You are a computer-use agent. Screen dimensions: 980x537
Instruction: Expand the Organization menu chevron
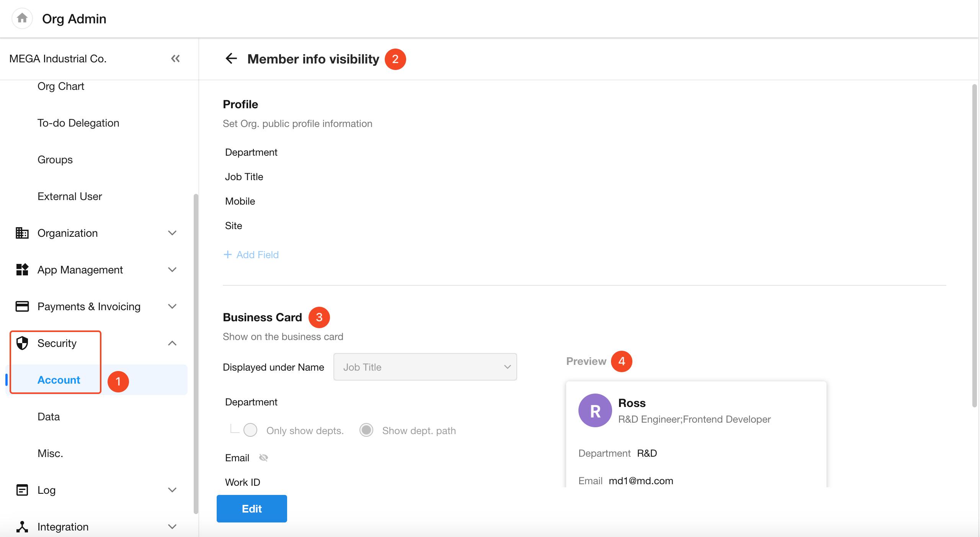point(172,233)
